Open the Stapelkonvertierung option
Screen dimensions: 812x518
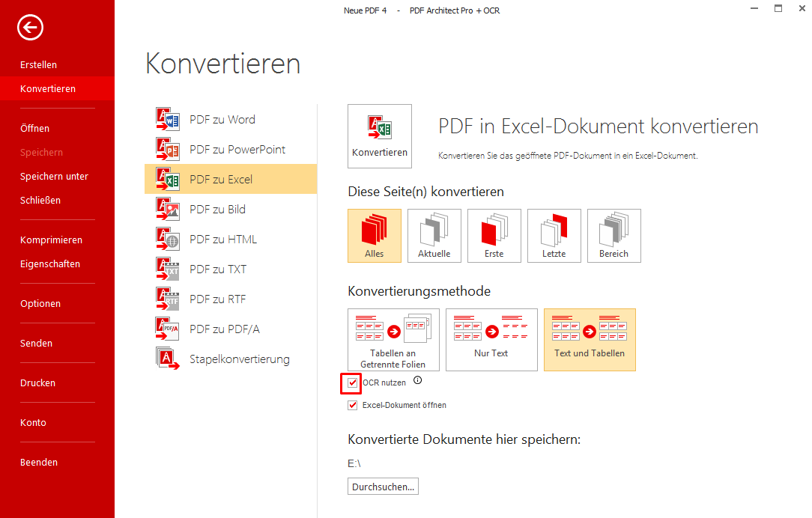[231, 359]
